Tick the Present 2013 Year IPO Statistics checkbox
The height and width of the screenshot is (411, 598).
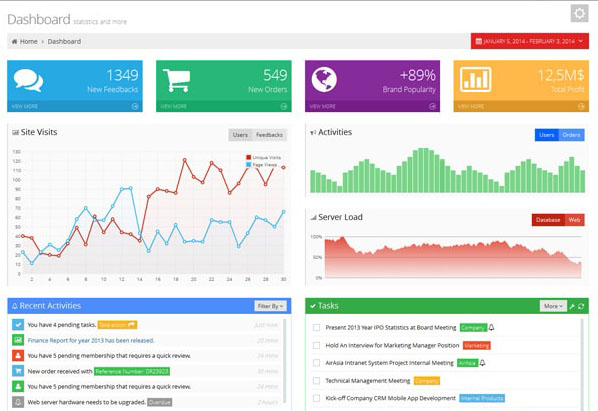pyautogui.click(x=316, y=328)
